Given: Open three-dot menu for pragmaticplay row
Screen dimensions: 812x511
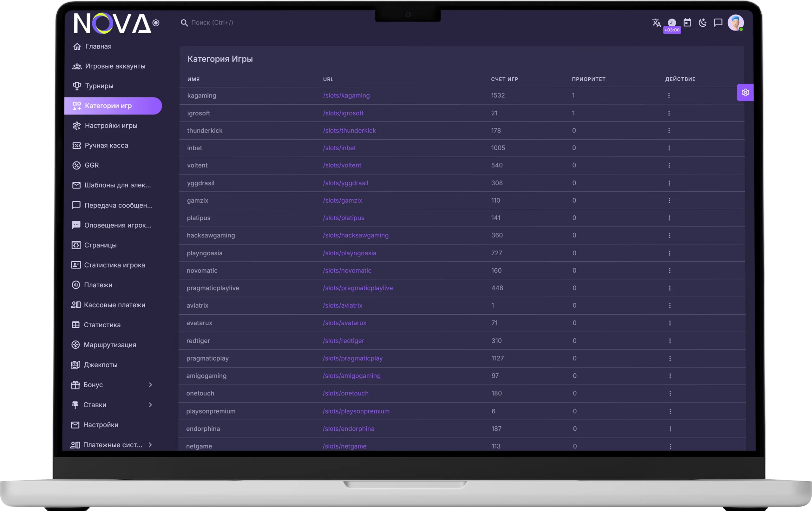Looking at the screenshot, I should pos(670,358).
